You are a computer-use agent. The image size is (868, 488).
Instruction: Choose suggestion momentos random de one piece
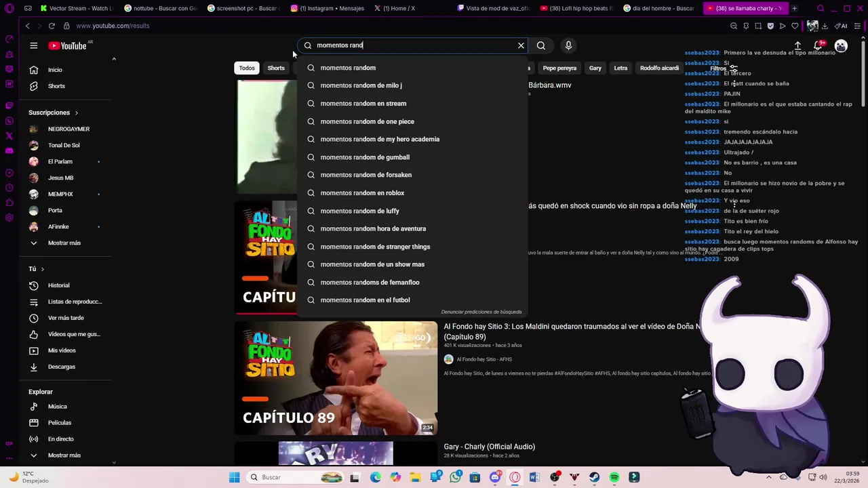click(x=412, y=121)
